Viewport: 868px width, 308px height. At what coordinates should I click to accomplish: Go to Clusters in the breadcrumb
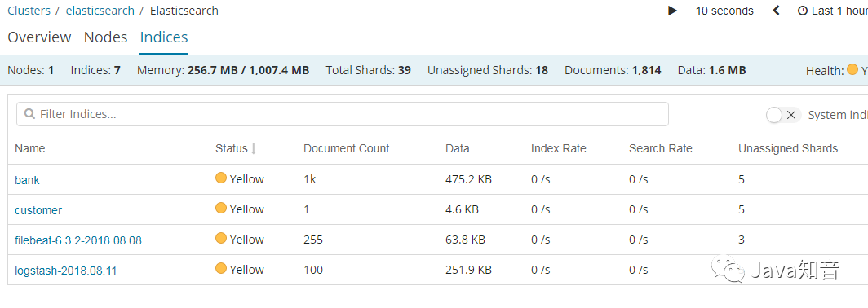(x=29, y=11)
